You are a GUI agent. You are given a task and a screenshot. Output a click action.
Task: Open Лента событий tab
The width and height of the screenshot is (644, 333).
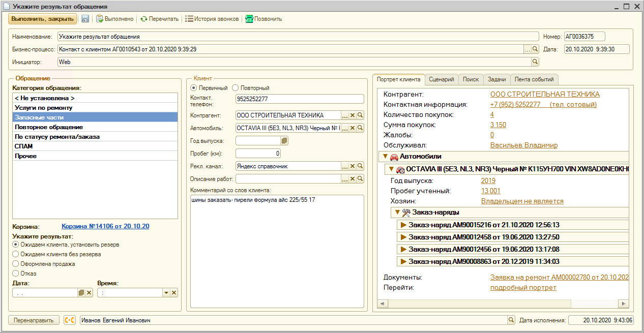coord(534,79)
